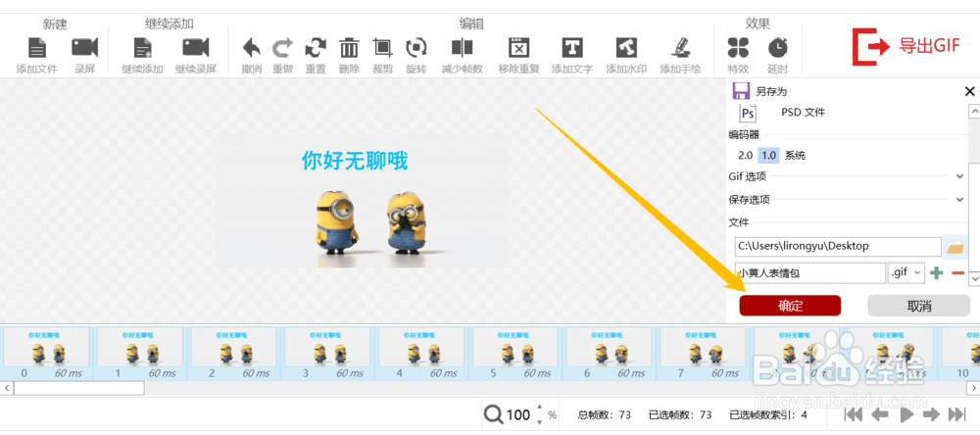
Task: Select frame 6 thumbnail
Action: pos(609,347)
